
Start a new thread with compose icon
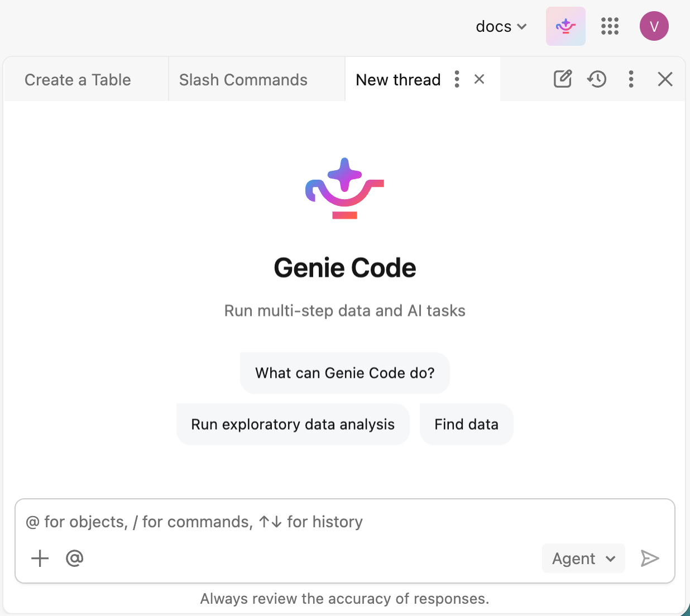pyautogui.click(x=563, y=79)
